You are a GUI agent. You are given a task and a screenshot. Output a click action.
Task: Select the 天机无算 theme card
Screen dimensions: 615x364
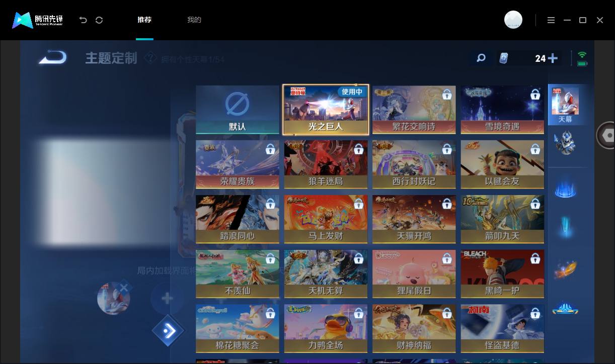(x=326, y=274)
